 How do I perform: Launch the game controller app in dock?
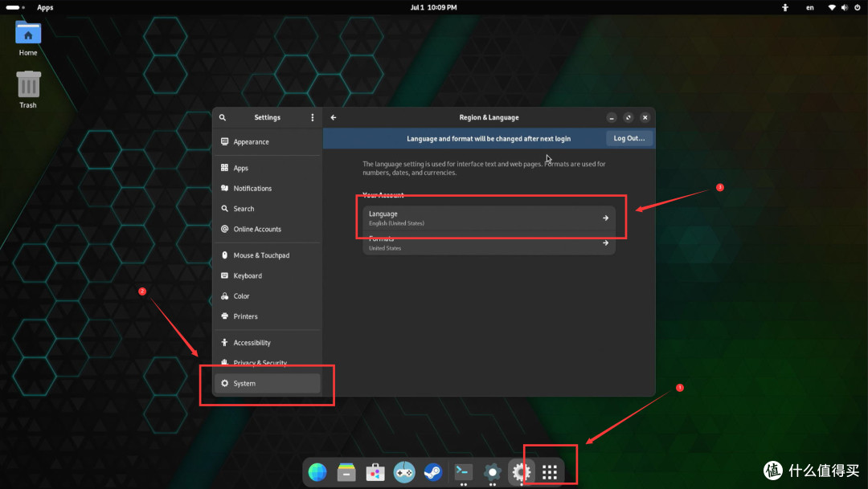coord(404,472)
